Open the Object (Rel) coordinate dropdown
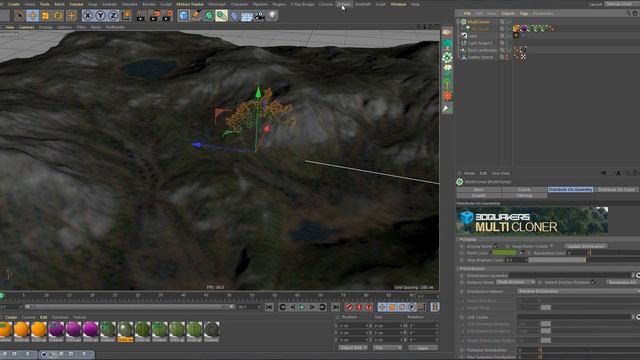 click(353, 348)
